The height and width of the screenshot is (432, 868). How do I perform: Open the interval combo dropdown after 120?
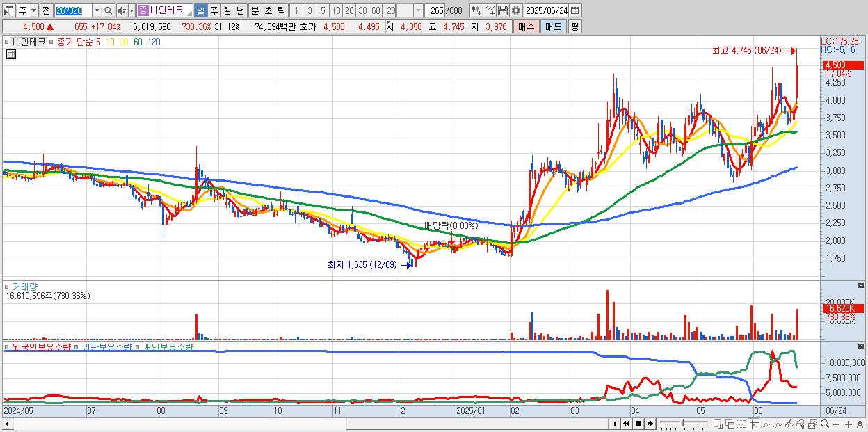coord(418,10)
